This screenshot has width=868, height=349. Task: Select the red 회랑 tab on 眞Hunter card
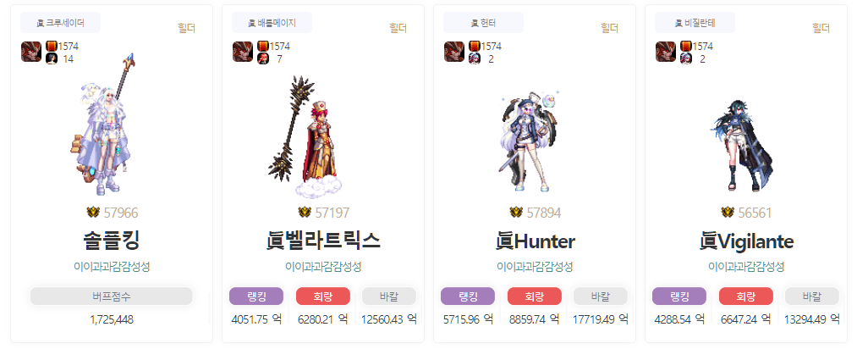[x=534, y=296]
